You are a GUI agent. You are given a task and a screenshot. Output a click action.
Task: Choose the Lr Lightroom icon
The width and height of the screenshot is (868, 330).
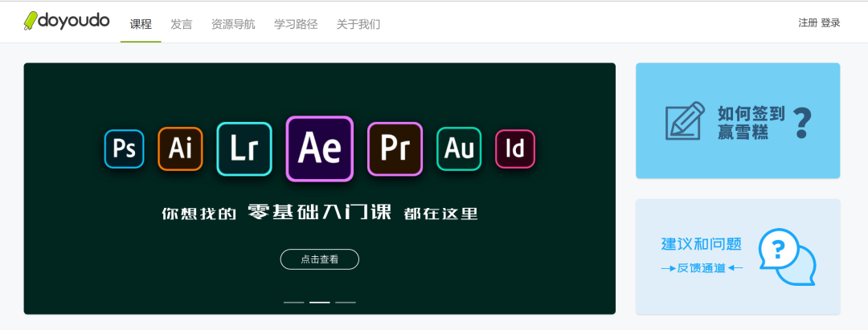coord(244,149)
